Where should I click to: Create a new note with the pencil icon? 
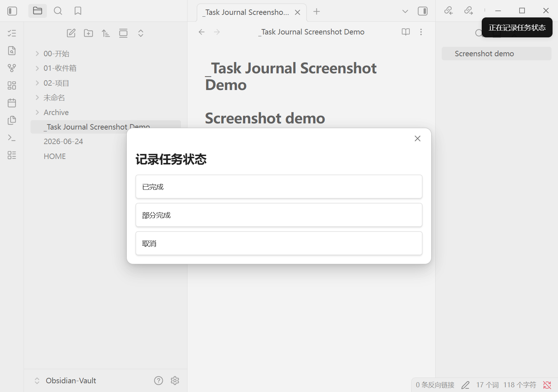(71, 33)
